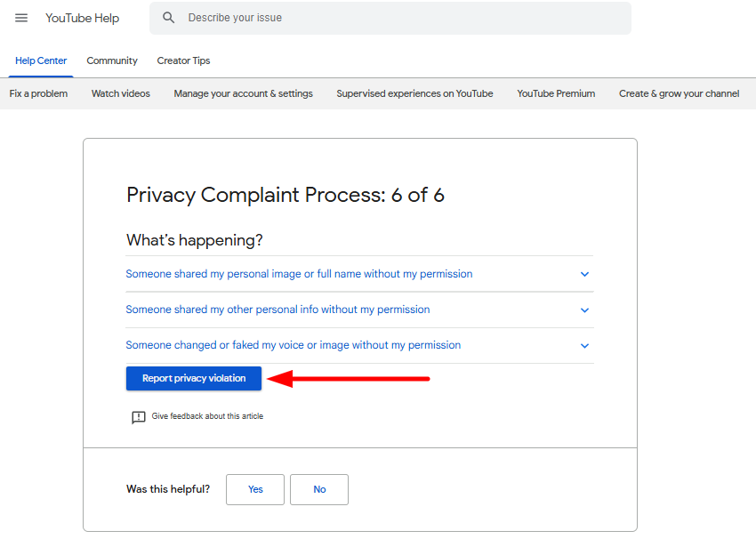Click the Privacy Complaint Process heading
Image resolution: width=756 pixels, height=547 pixels.
click(286, 196)
